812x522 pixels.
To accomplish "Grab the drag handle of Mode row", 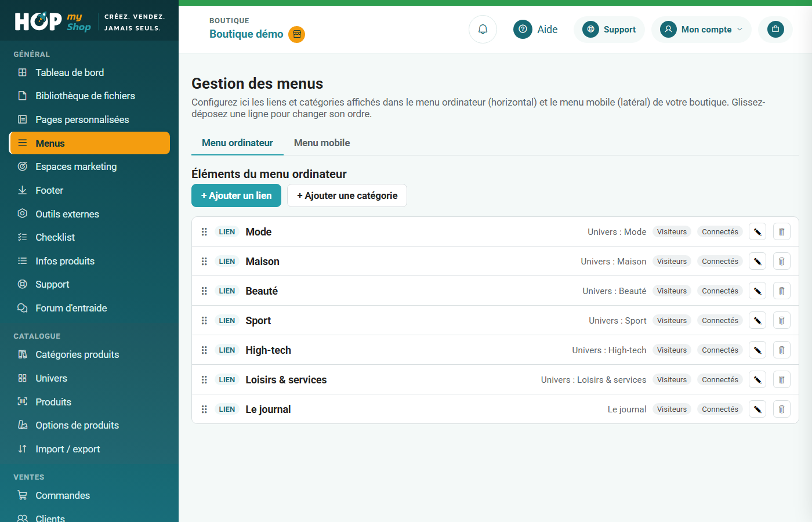I will 204,231.
